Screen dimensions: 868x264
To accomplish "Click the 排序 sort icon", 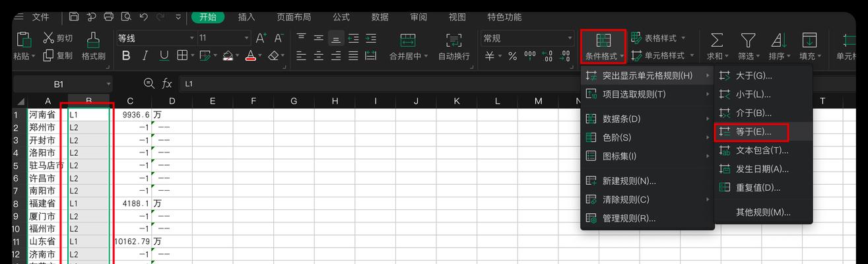I will pos(779,40).
